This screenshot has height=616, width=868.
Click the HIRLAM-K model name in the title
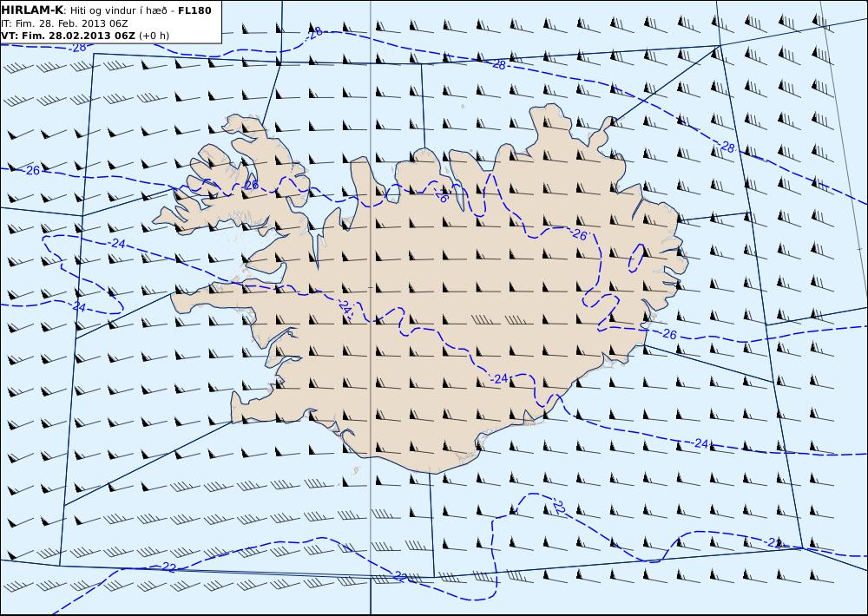point(32,10)
